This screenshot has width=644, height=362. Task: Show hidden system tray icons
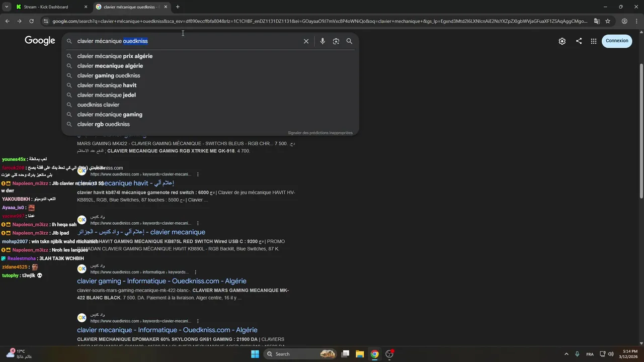(x=566, y=354)
